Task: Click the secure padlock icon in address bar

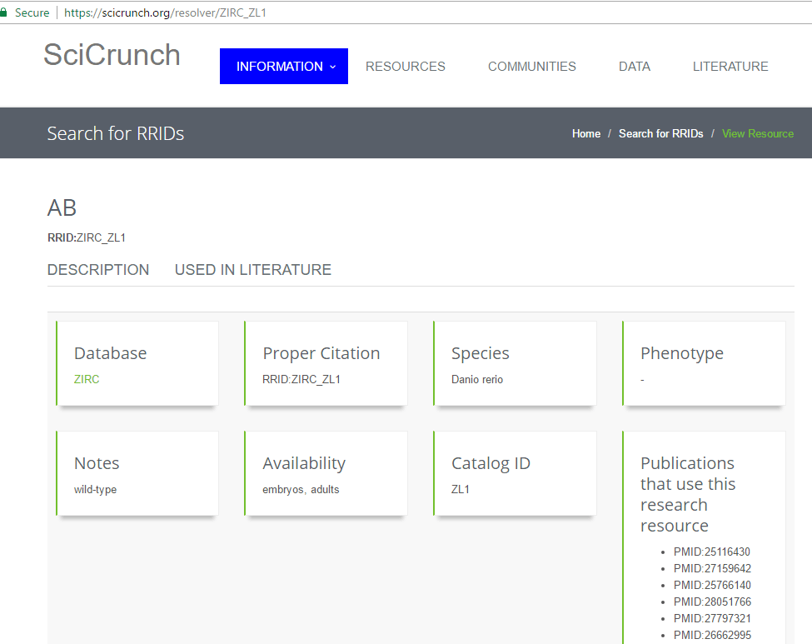Action: pyautogui.click(x=3, y=12)
